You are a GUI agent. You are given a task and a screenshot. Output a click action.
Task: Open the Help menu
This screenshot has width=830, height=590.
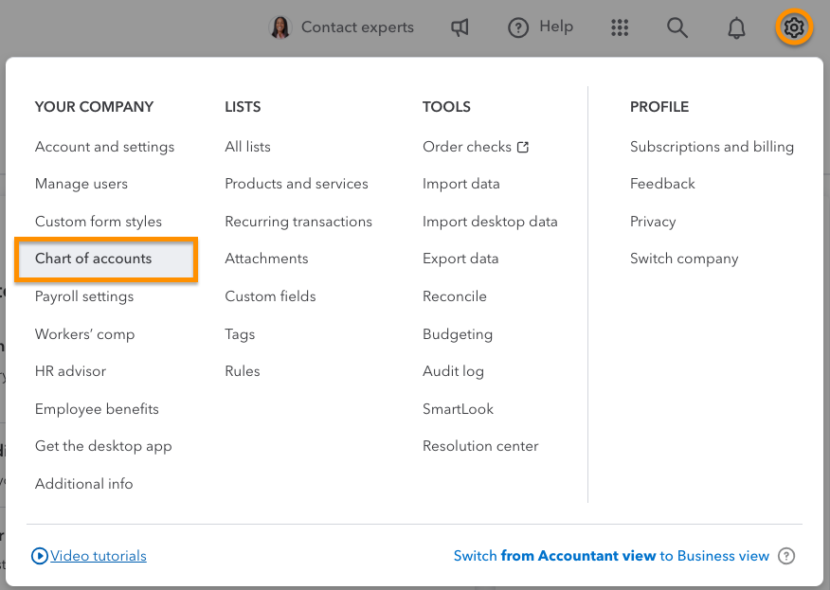[x=540, y=27]
